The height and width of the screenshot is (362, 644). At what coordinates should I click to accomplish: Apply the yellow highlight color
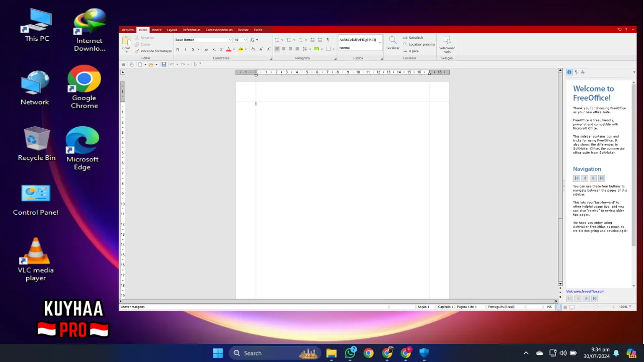pos(240,49)
